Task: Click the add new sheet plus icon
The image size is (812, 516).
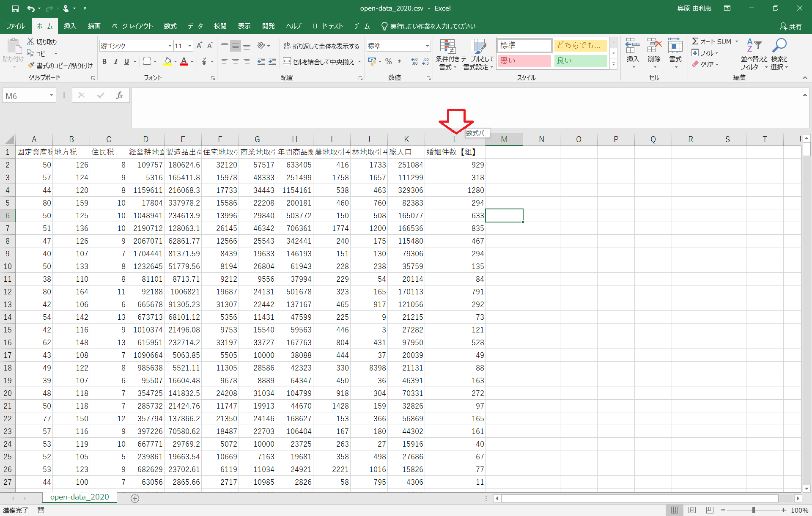Action: [x=135, y=499]
